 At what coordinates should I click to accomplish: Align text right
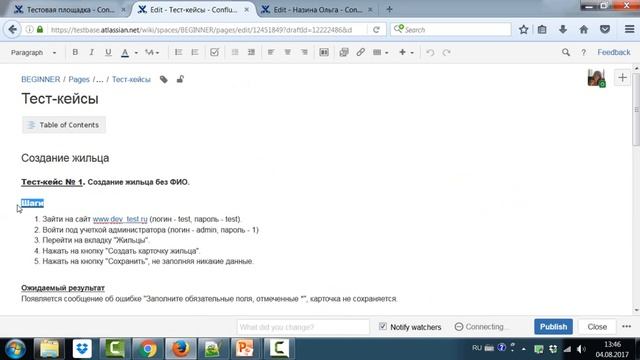(304, 52)
